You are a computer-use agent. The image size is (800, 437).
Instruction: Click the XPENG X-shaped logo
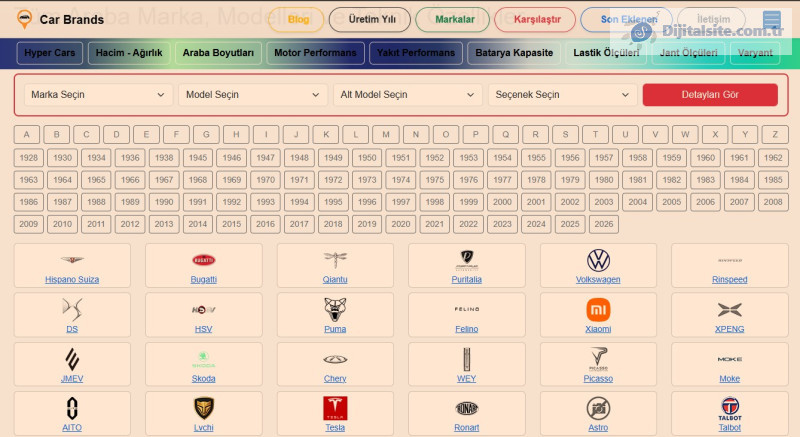[x=730, y=310]
